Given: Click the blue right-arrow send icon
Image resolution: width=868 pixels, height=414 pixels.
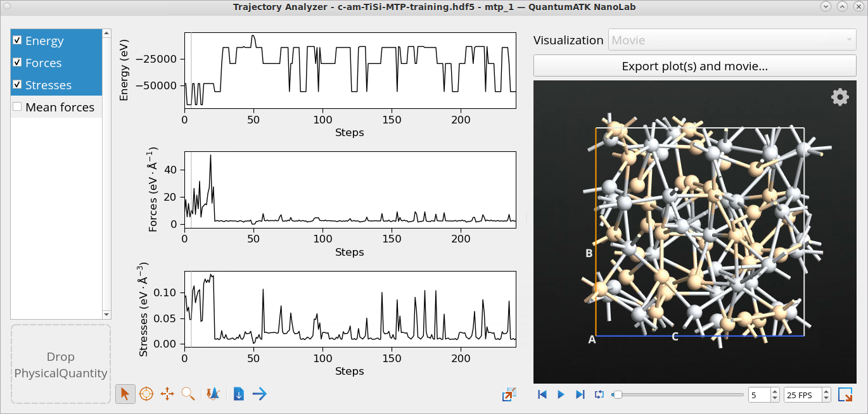Looking at the screenshot, I should click(x=259, y=394).
